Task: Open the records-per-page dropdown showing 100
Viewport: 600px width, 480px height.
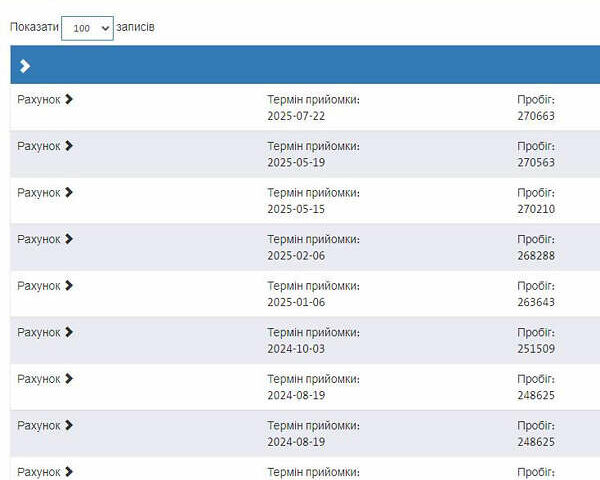Action: tap(87, 28)
